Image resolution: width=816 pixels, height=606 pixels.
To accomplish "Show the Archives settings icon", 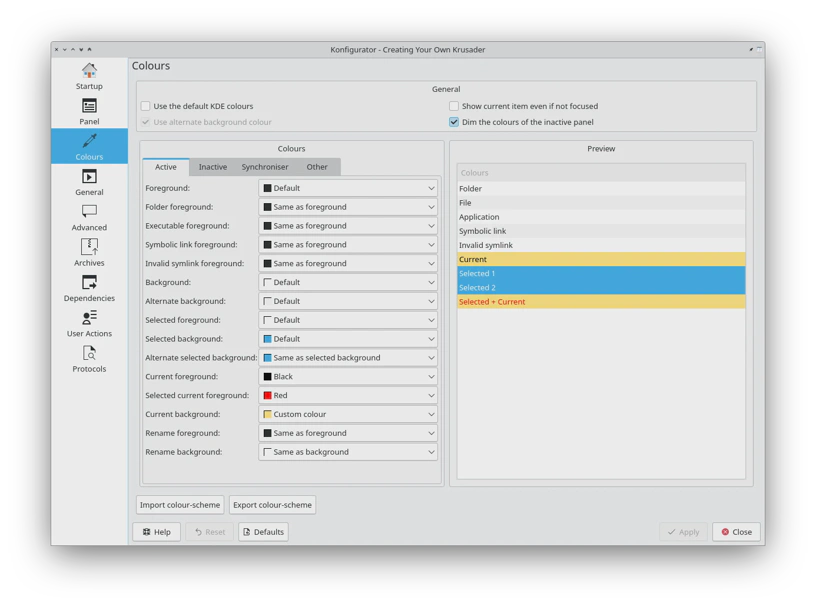I will [89, 247].
